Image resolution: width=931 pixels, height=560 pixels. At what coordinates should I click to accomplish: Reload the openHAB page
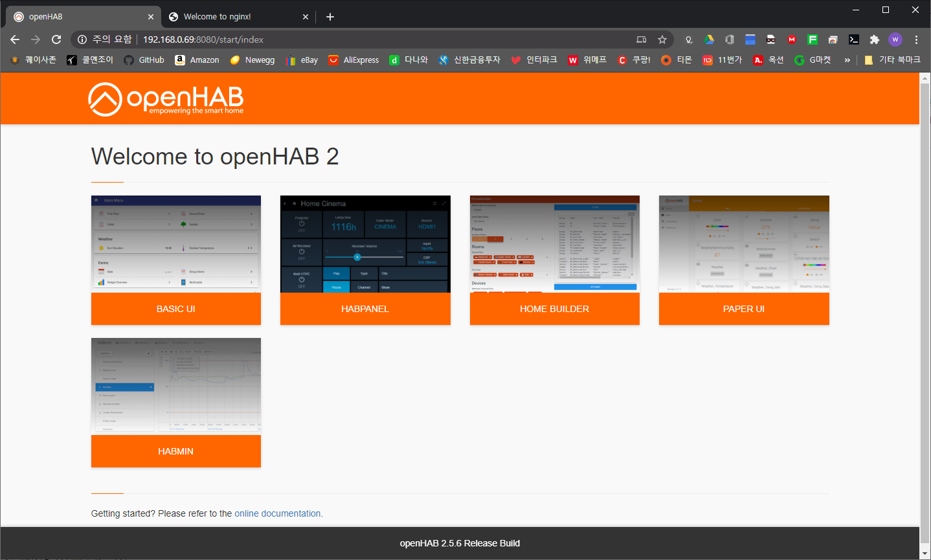pyautogui.click(x=56, y=39)
